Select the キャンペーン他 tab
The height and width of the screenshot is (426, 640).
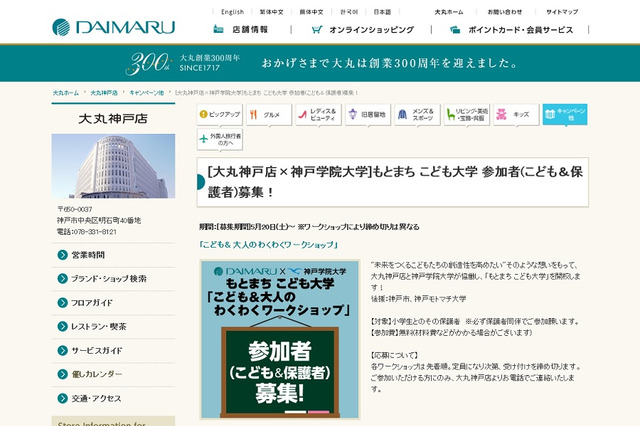tap(565, 115)
